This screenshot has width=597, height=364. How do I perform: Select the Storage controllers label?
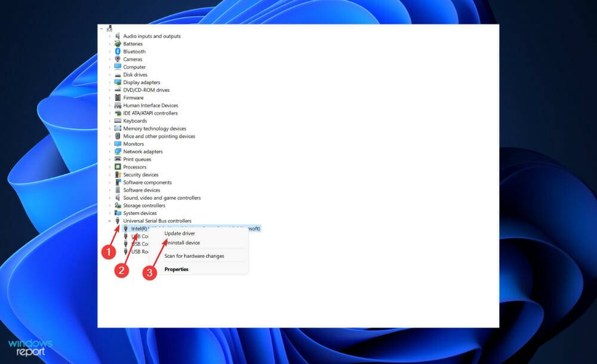coord(144,205)
